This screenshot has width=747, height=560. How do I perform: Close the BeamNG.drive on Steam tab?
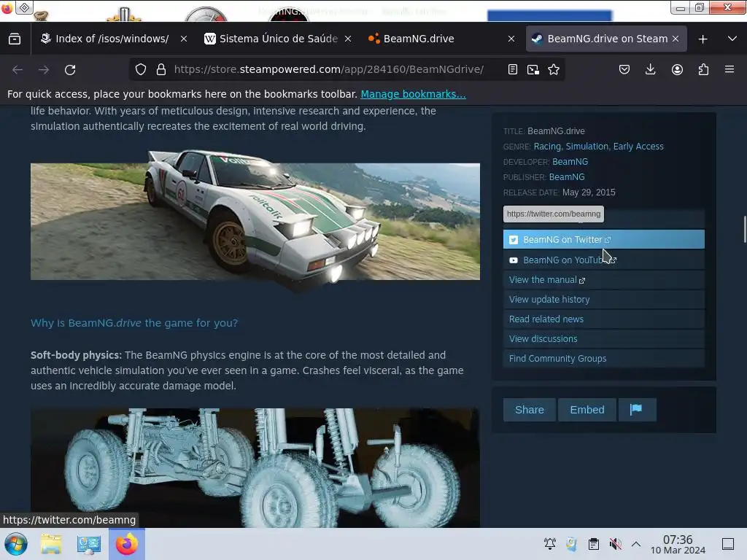[675, 39]
